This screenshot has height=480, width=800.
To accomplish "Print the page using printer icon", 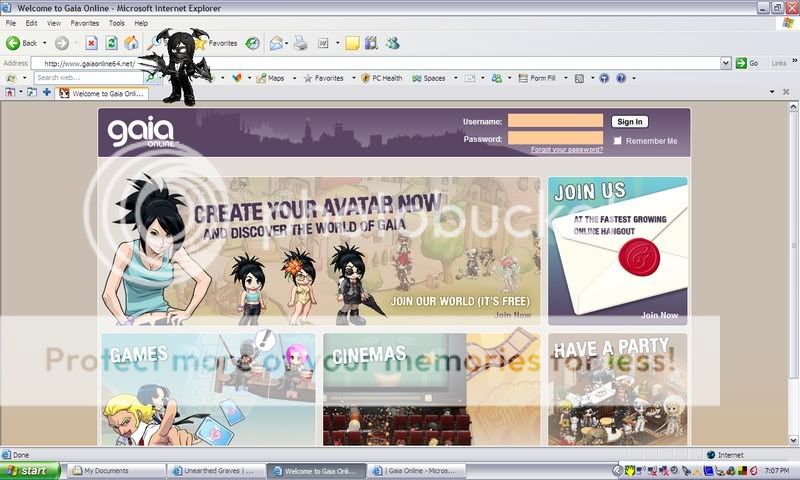I will pyautogui.click(x=301, y=43).
